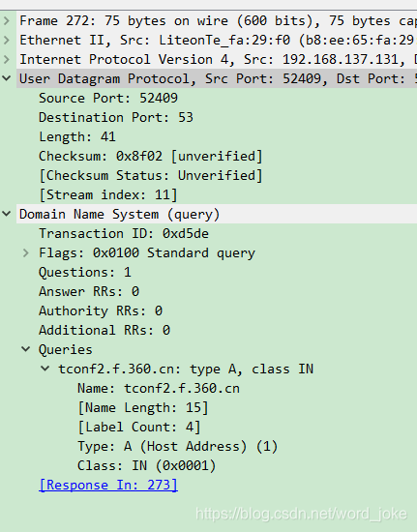
Task: Select the Source Port: 52409 field
Action: tap(108, 98)
